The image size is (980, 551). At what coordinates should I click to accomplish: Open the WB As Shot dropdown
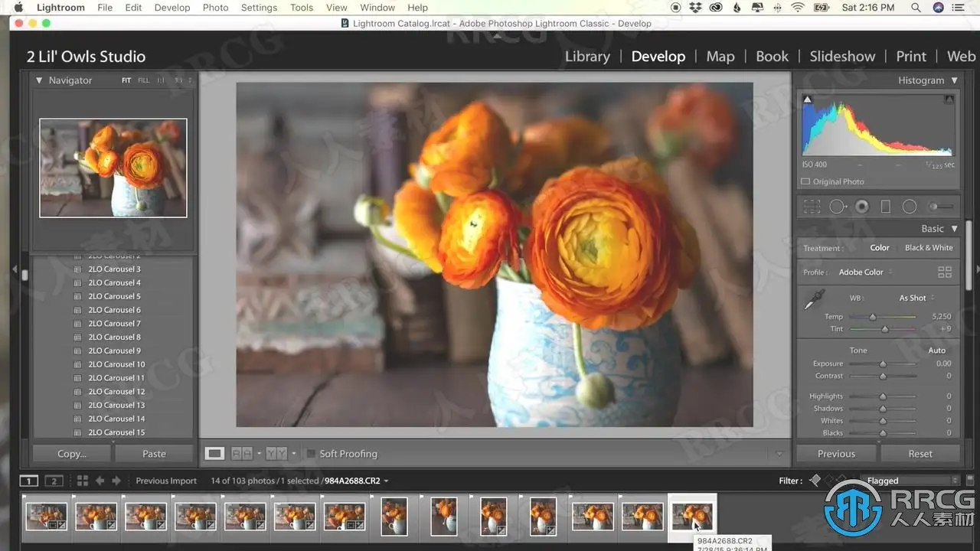pos(916,298)
